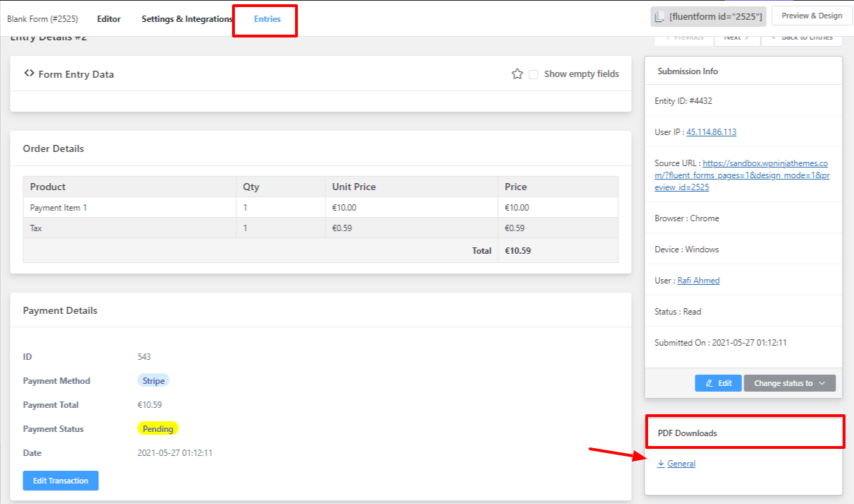The height and width of the screenshot is (504, 854).
Task: Open the Editor tab
Action: (108, 19)
